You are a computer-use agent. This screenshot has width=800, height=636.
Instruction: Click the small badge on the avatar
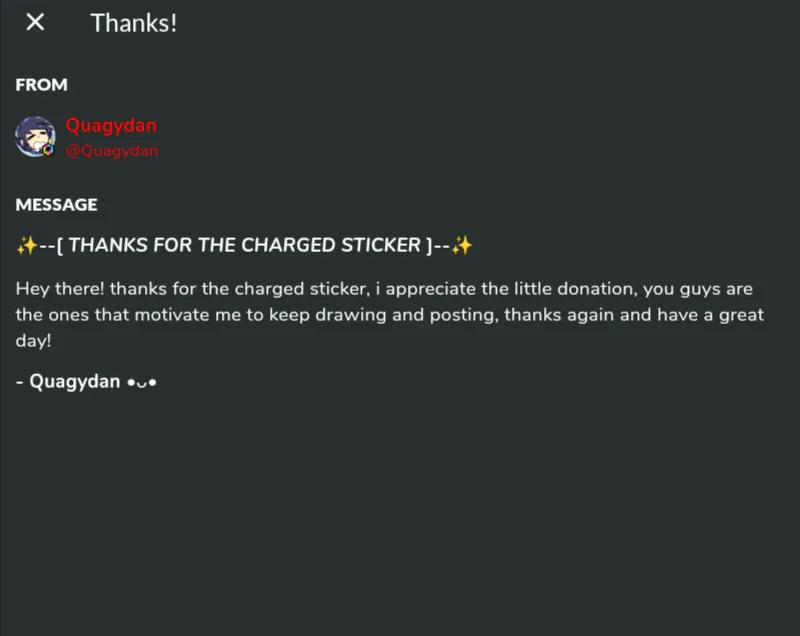coord(47,149)
